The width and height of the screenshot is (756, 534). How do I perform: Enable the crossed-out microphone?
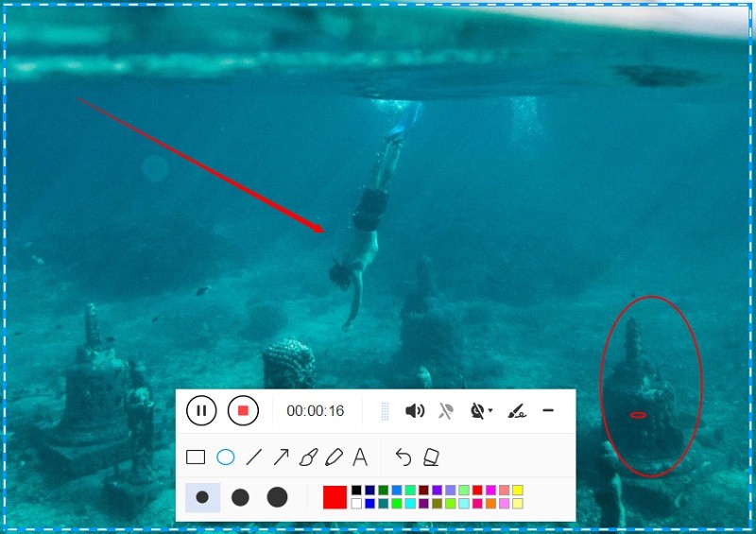tap(446, 411)
